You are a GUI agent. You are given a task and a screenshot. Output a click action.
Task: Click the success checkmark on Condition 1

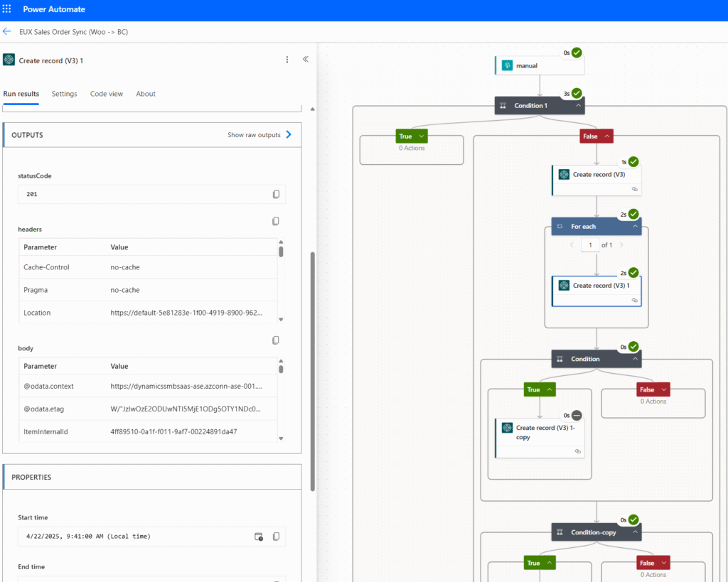pyautogui.click(x=577, y=93)
